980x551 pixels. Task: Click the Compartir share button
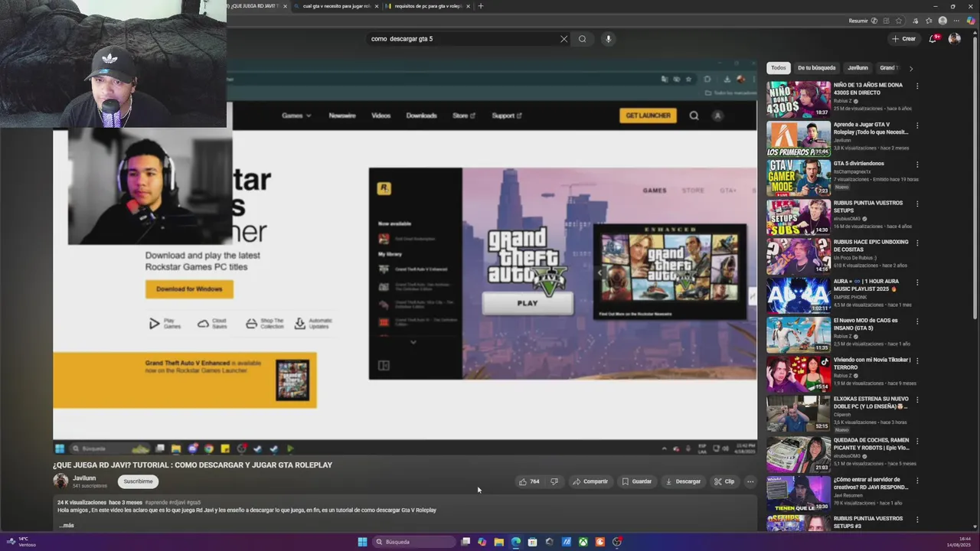click(590, 481)
